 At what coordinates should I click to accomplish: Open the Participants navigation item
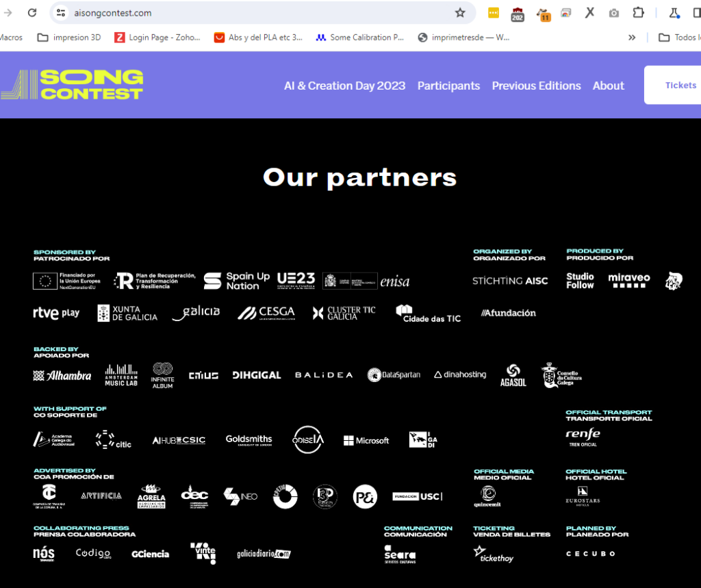click(x=448, y=86)
